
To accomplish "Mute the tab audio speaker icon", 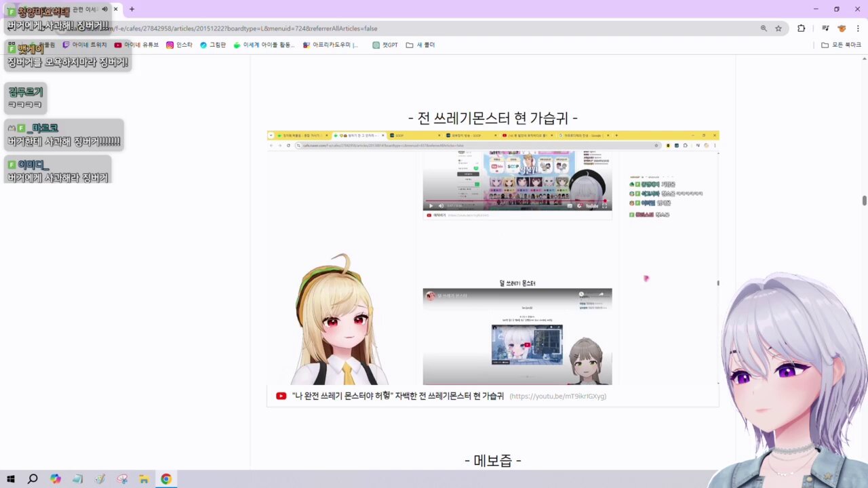I will pyautogui.click(x=104, y=9).
